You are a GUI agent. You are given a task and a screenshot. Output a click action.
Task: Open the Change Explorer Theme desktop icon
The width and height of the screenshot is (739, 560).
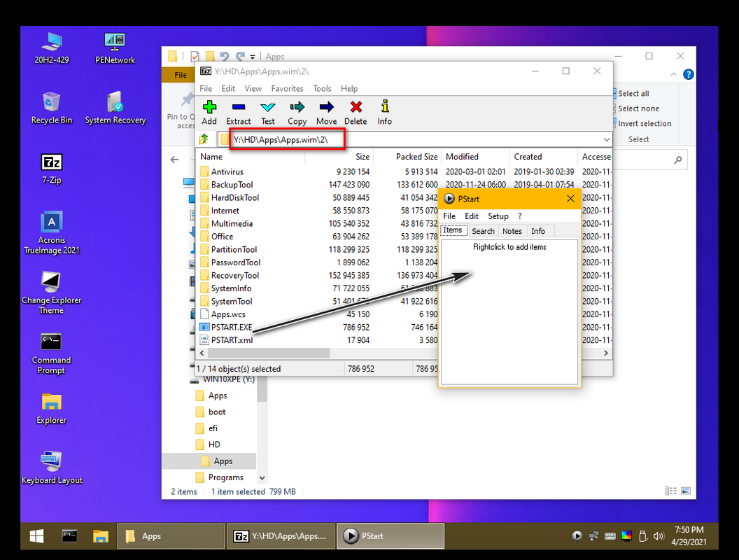point(51,293)
